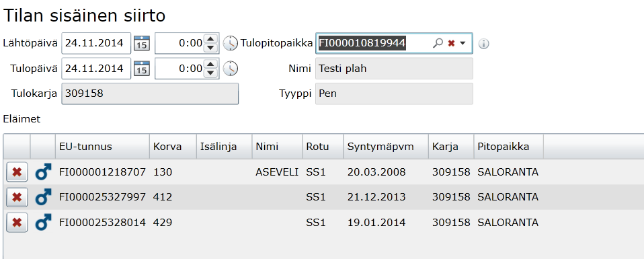This screenshot has height=259, width=644.
Task: Remove animal FI000025327997 row
Action: coord(17,198)
